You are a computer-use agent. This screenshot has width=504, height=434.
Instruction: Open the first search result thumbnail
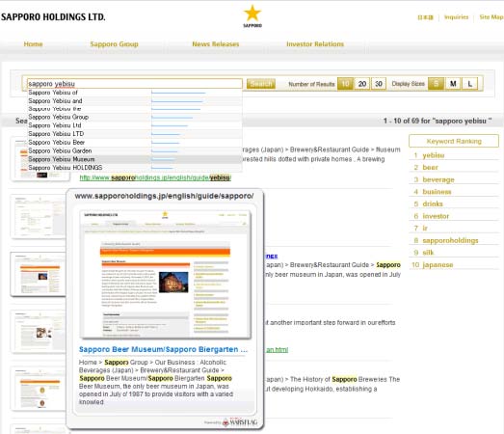(x=40, y=159)
